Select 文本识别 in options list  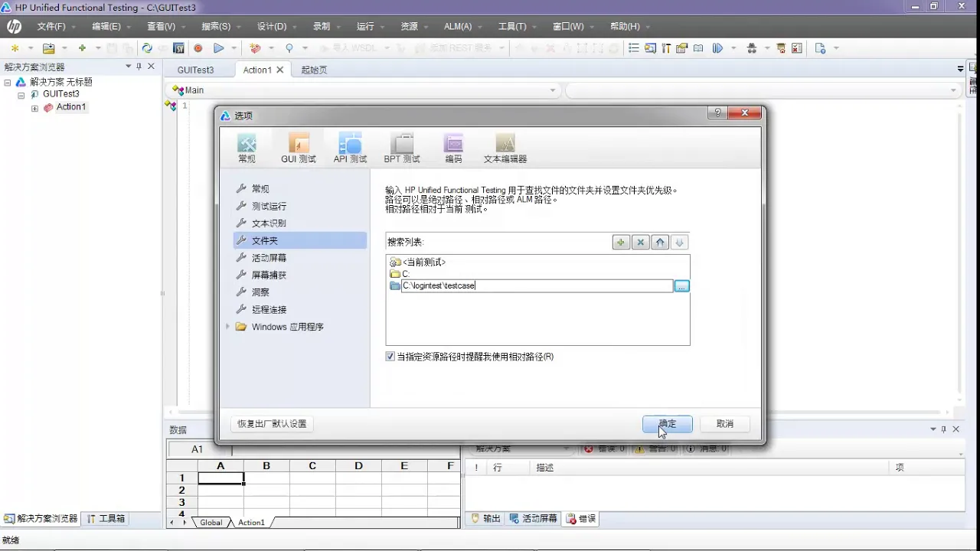269,223
